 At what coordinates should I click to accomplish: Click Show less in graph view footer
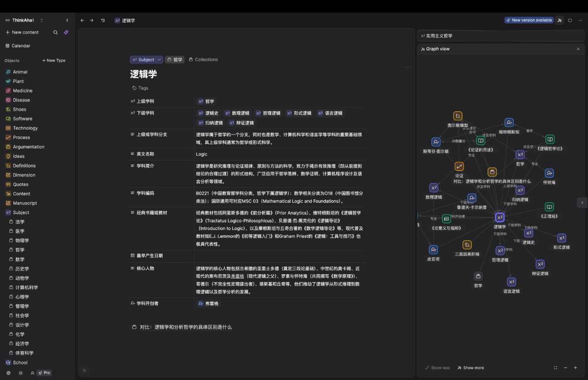tap(437, 368)
